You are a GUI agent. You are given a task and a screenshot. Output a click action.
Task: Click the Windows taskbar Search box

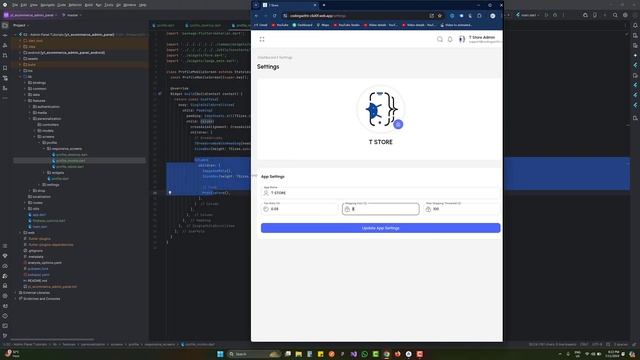[x=254, y=354]
